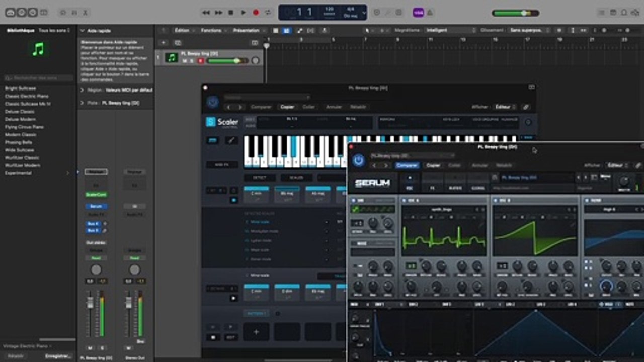Click the pencil icon in Scaler
644x362 pixels.
click(x=230, y=140)
